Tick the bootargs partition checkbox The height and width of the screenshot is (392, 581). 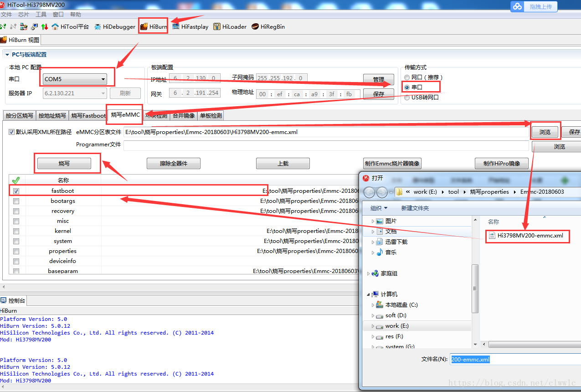[16, 201]
